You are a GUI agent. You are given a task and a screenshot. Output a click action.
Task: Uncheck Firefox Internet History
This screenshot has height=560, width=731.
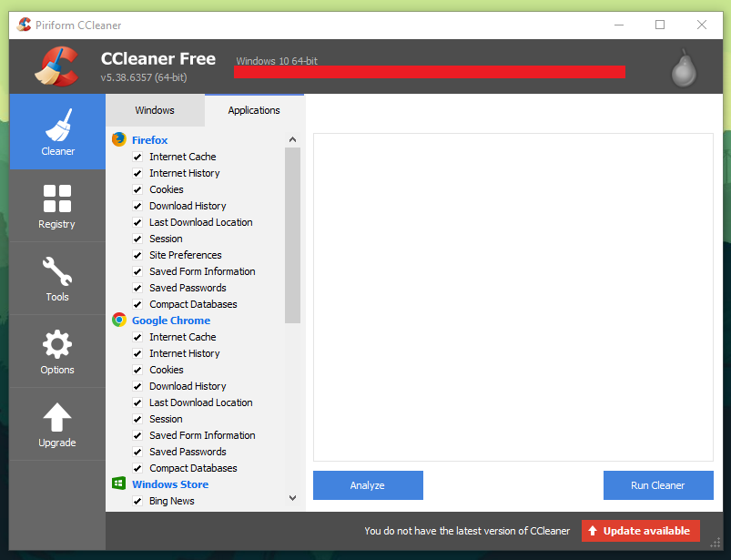pos(137,173)
